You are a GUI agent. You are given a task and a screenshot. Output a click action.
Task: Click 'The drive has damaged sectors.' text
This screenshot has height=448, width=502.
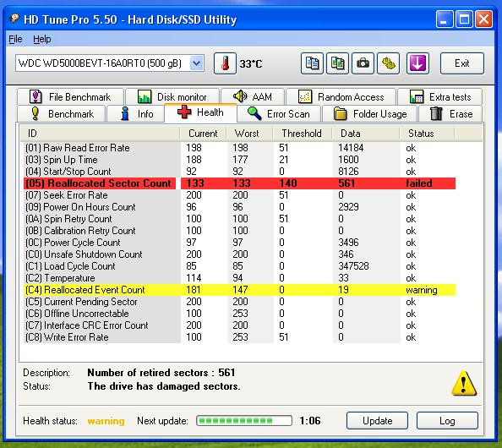pos(164,386)
